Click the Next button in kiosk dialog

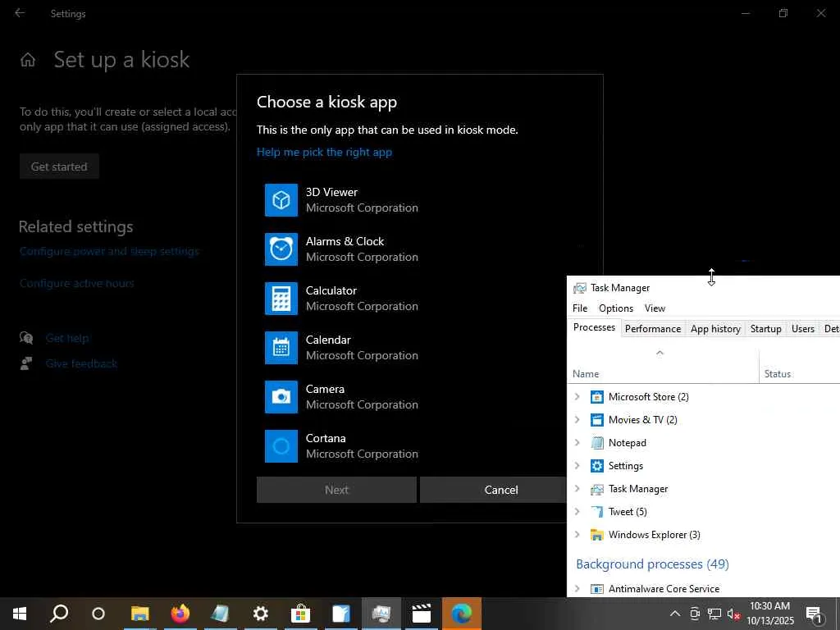[x=336, y=491]
